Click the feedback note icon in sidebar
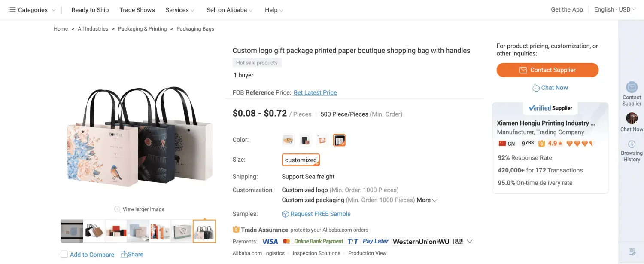Viewport: 644px width, 264px height. 632,252
